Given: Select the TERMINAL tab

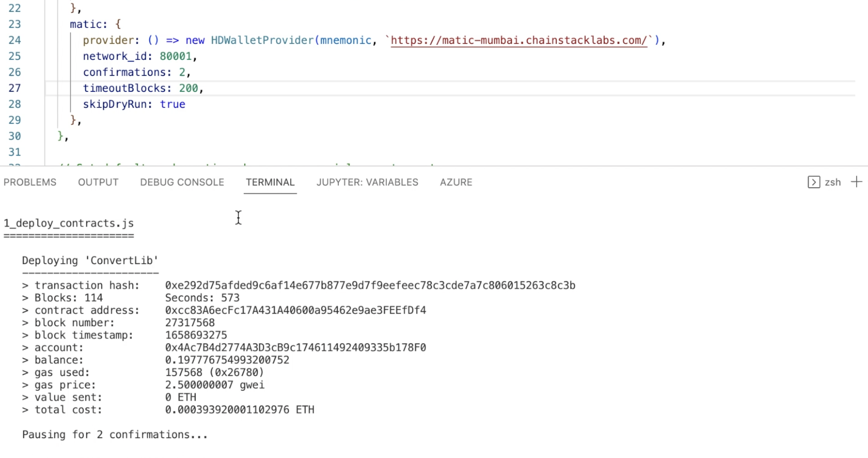Looking at the screenshot, I should pos(270,182).
